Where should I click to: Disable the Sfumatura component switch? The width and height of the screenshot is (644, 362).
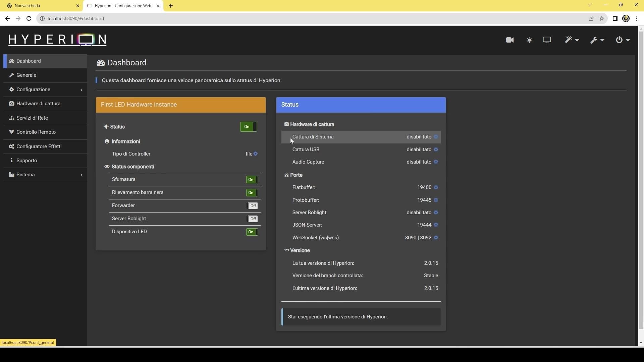(x=252, y=180)
